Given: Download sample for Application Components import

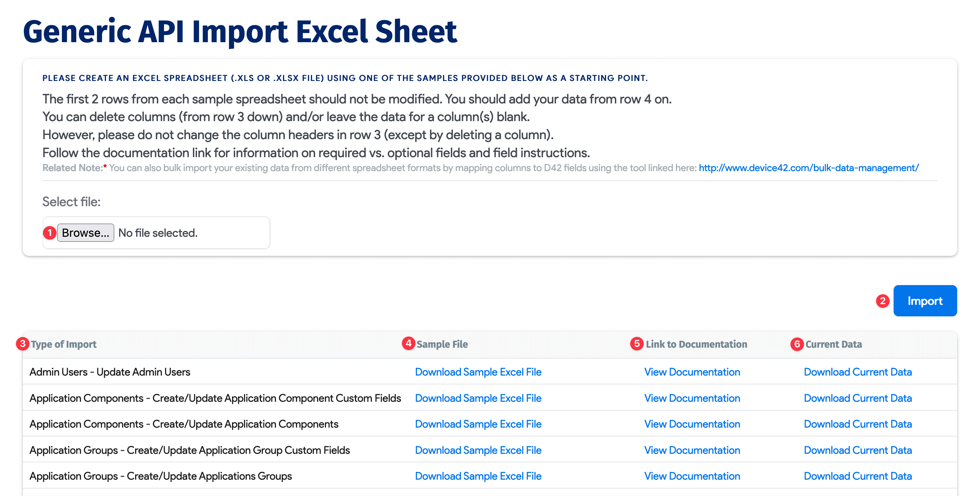Looking at the screenshot, I should click(x=478, y=424).
